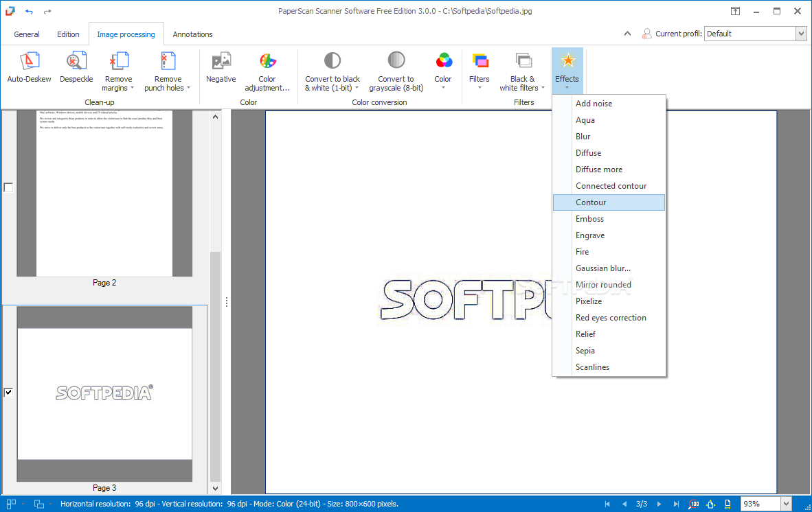Click the Auto-Deskew tool icon
The height and width of the screenshot is (512, 812).
click(29, 61)
